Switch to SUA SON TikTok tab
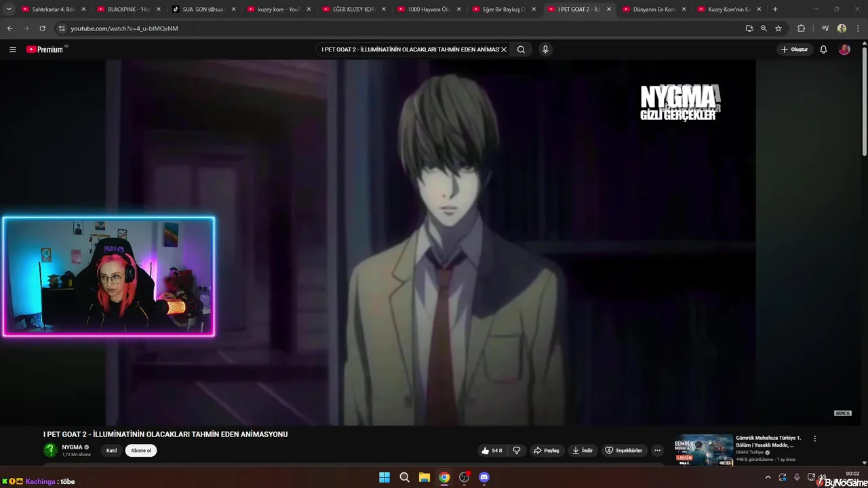Screen dimensions: 868x488 click(203, 9)
